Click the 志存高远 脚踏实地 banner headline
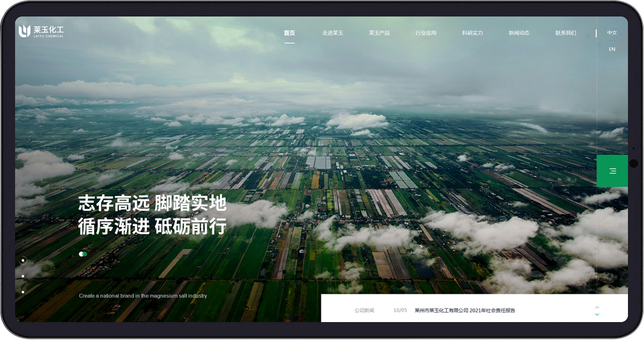The width and height of the screenshot is (644, 340). point(152,204)
